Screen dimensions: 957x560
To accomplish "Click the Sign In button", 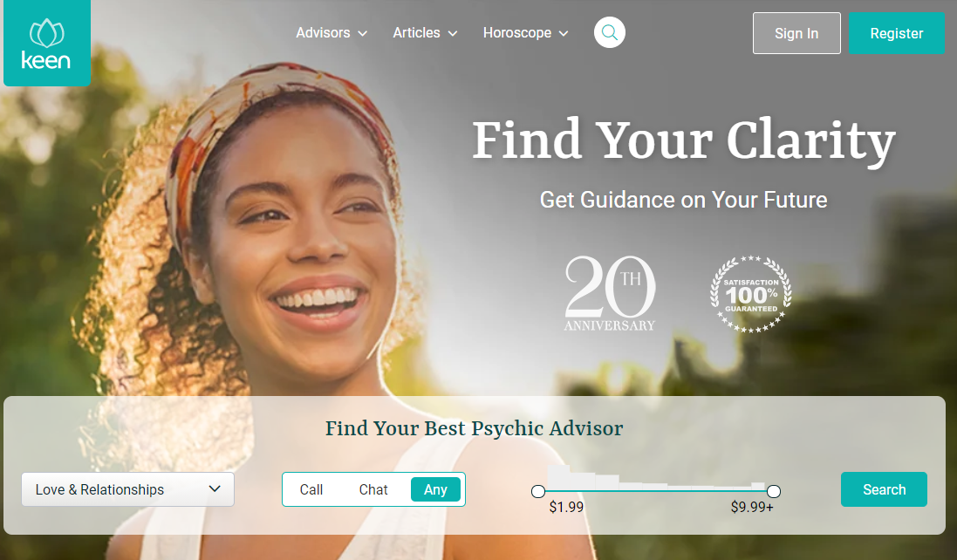I will pyautogui.click(x=796, y=33).
